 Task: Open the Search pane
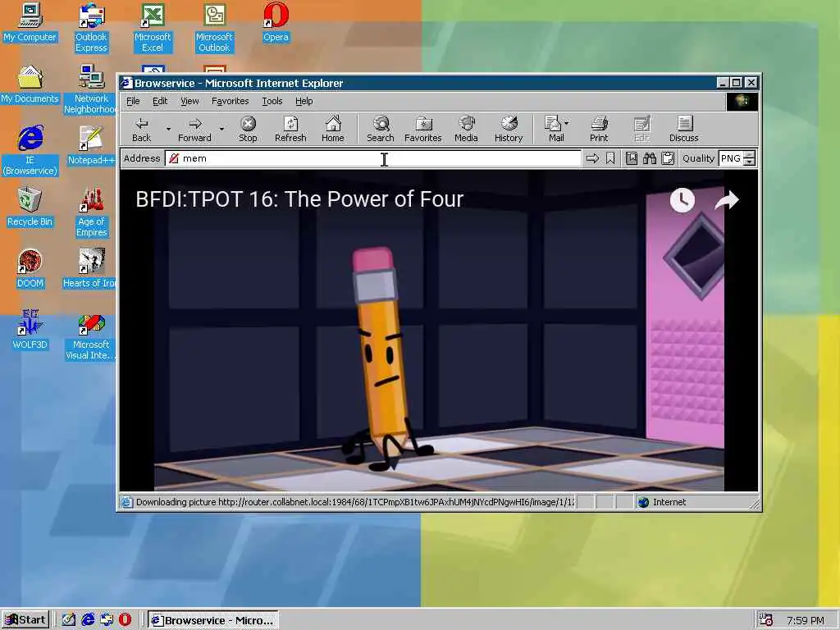coord(381,129)
